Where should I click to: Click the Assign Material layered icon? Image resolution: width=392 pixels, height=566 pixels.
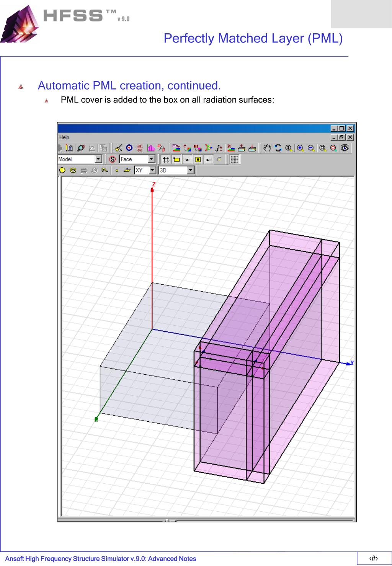(x=176, y=148)
